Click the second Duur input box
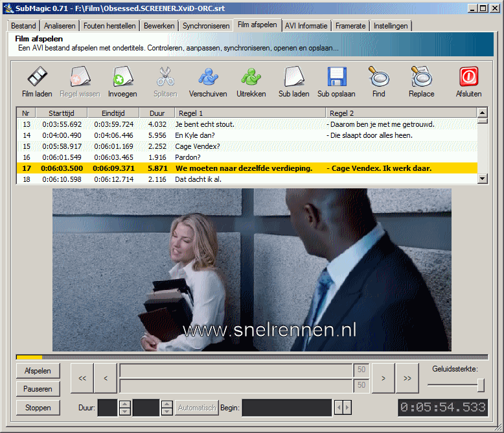 pyautogui.click(x=146, y=408)
